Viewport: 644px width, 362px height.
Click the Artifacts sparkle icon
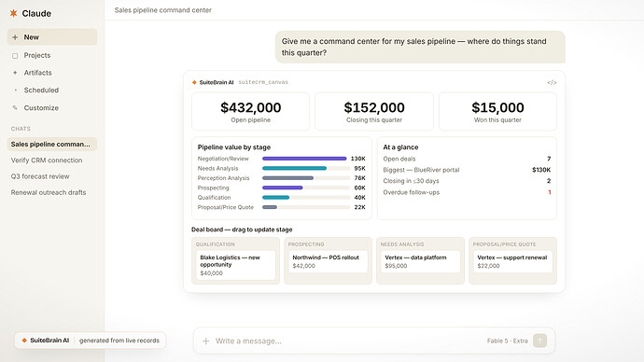tap(15, 73)
